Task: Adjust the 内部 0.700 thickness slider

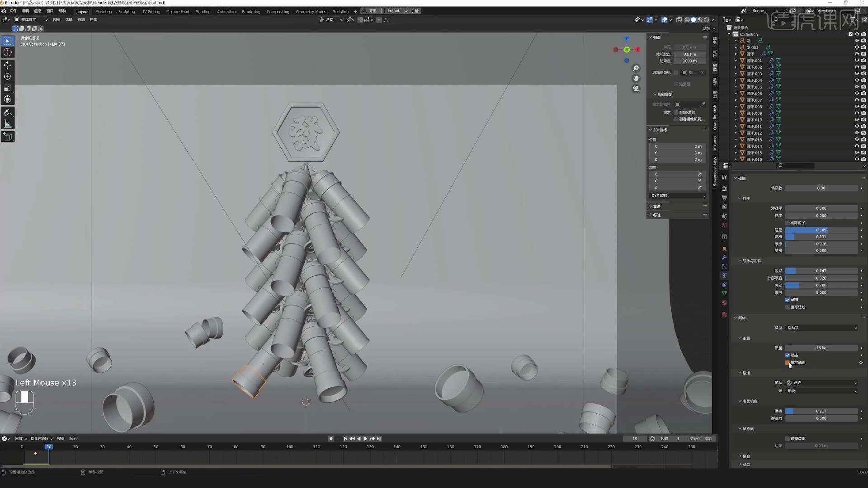Action: click(821, 285)
